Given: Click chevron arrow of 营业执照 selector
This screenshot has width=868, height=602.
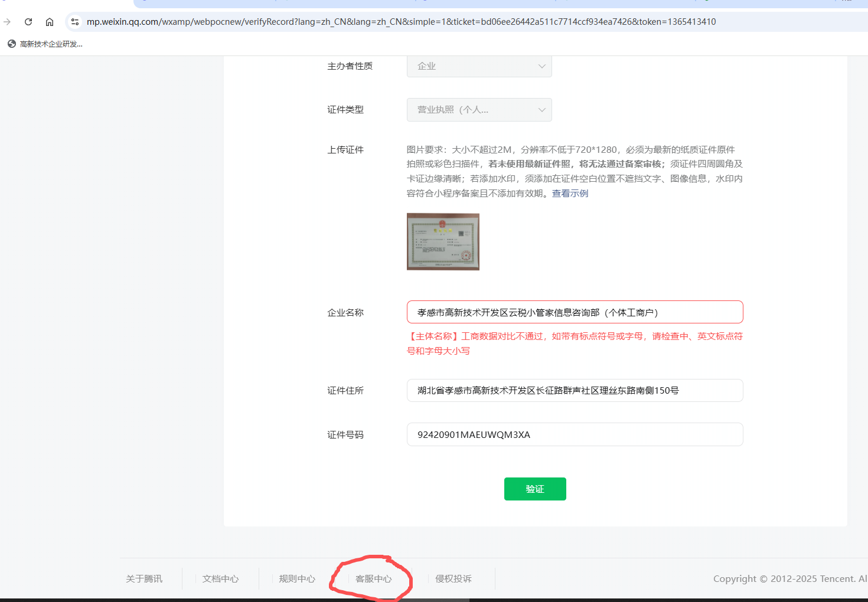Looking at the screenshot, I should click(x=541, y=110).
